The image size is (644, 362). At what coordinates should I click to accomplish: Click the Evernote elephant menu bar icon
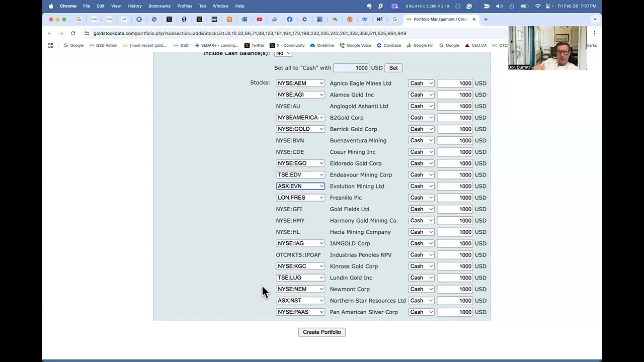(x=369, y=6)
